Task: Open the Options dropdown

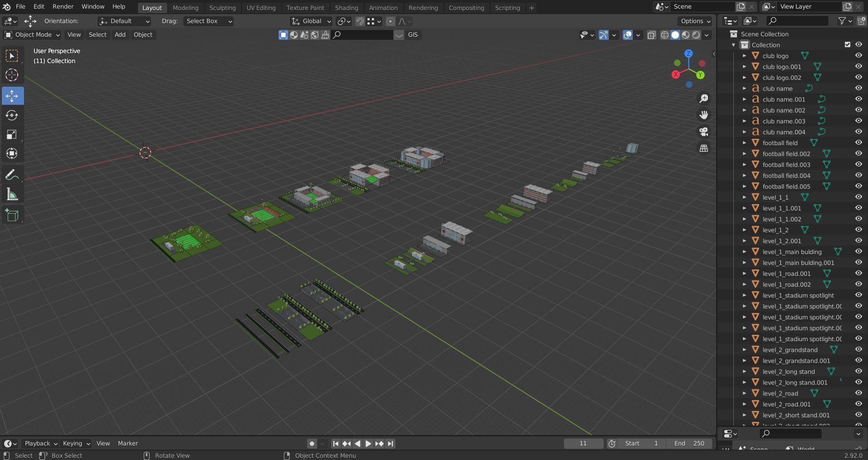Action: pyautogui.click(x=695, y=21)
